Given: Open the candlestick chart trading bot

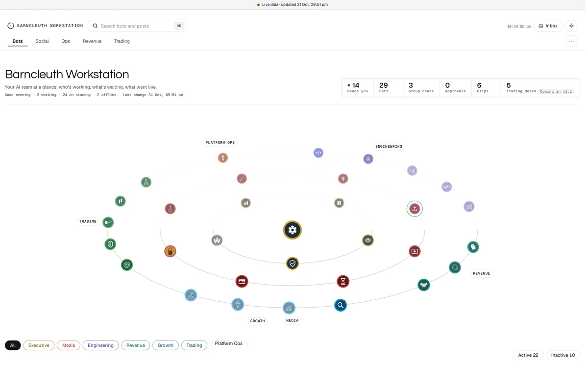Looking at the screenshot, I should pyautogui.click(x=121, y=201).
